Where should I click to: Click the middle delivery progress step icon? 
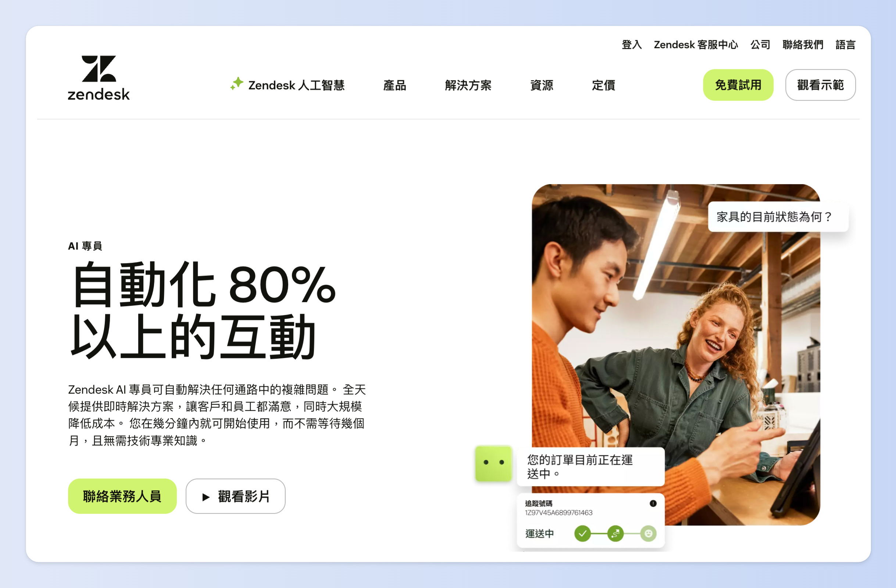(615, 534)
